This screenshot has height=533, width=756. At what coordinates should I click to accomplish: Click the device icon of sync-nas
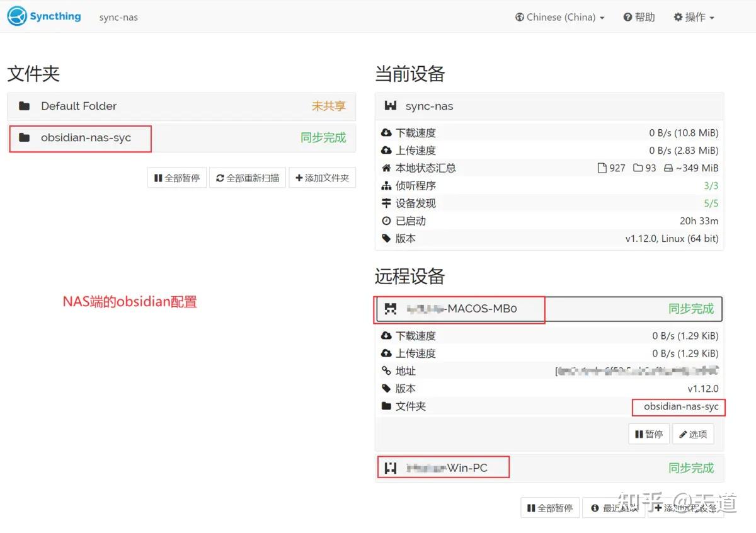(391, 106)
